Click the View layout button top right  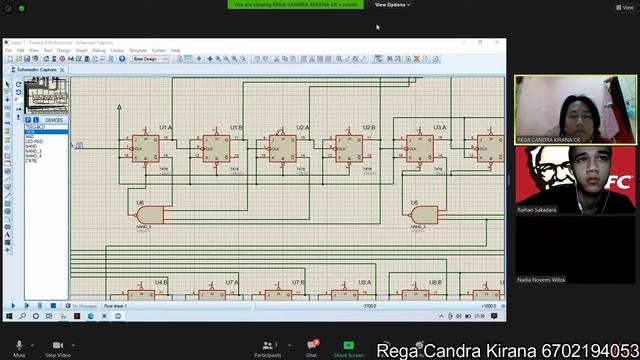tap(625, 7)
